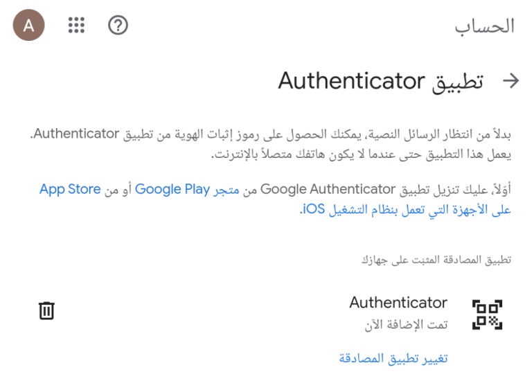
Task: Select the Authenticator entry name in list
Action: click(x=398, y=302)
